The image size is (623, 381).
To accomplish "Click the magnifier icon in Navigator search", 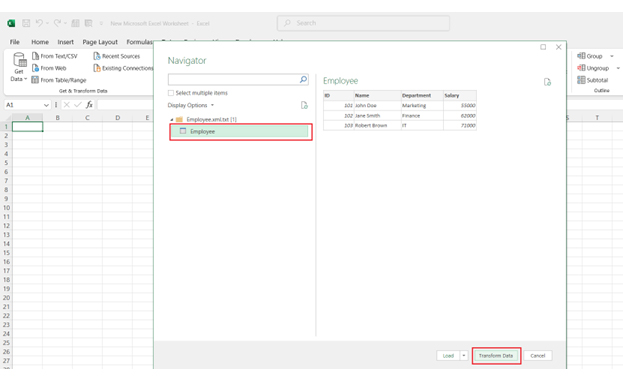I will pos(303,79).
